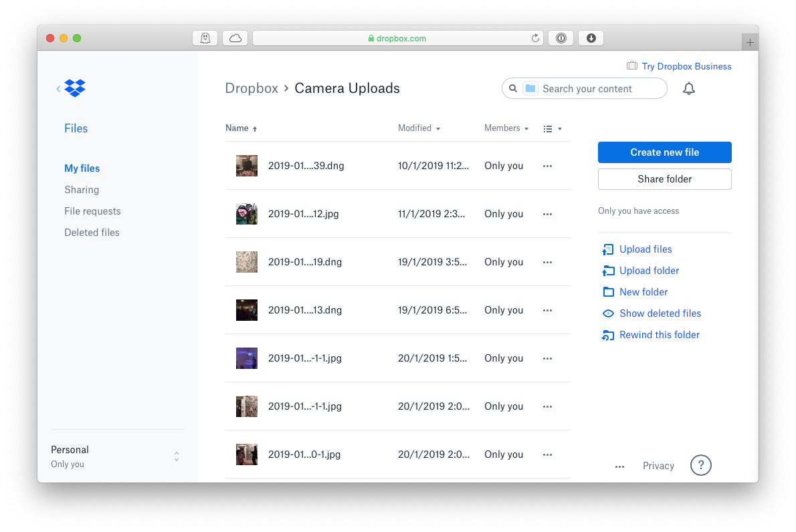
Task: Open thumbnail of 2019-01....13.dng
Action: click(x=247, y=310)
